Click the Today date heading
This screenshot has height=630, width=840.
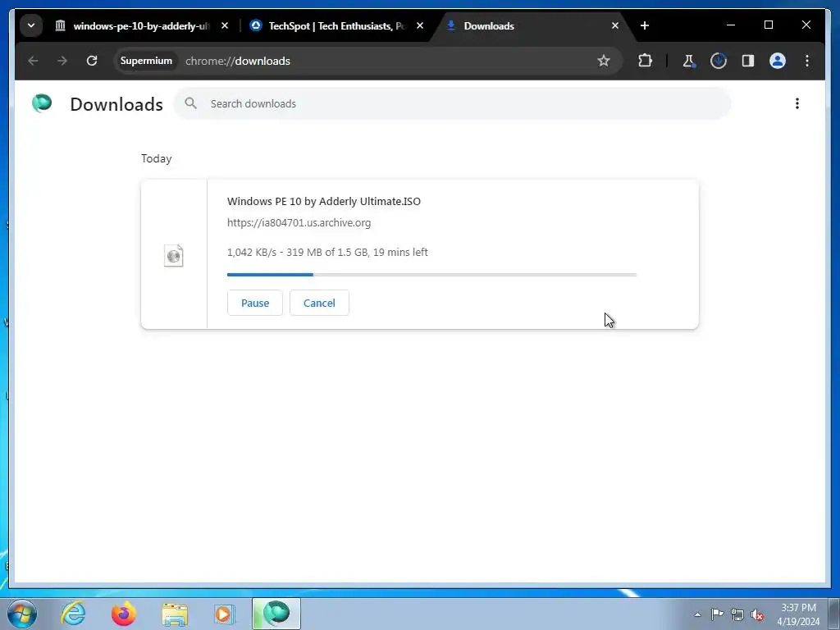(x=157, y=159)
